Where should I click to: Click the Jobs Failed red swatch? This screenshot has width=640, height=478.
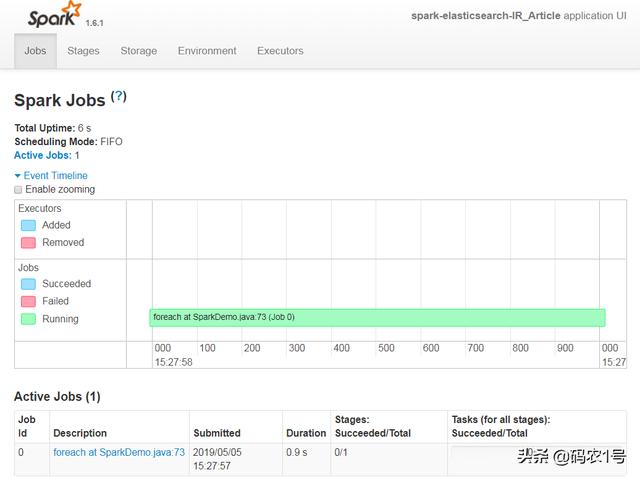(x=28, y=302)
